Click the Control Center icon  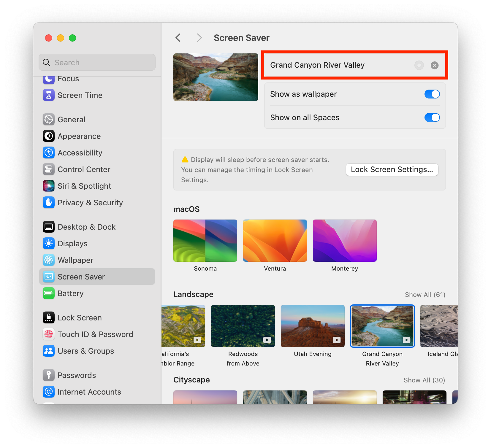[x=49, y=169]
